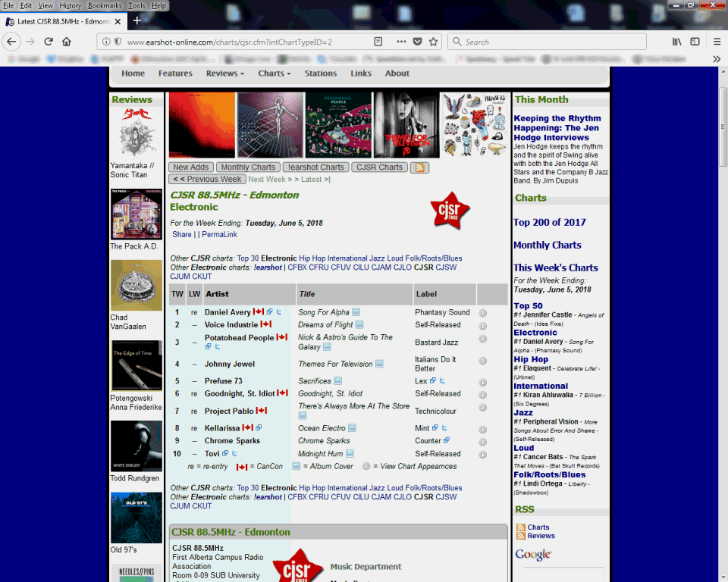728x582 pixels.
Task: Open the Help menu
Action: tap(158, 5)
